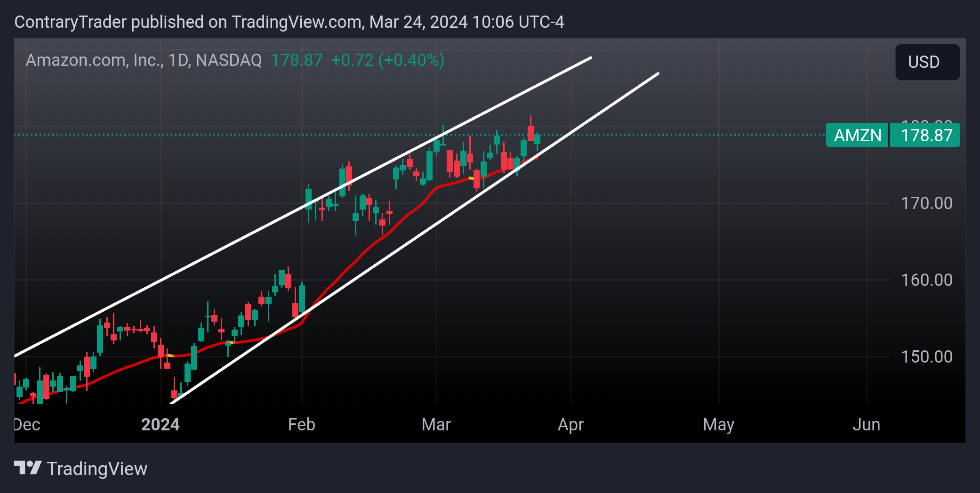The image size is (980, 493).
Task: Click the green 178.87 value in legend
Action: tap(297, 60)
